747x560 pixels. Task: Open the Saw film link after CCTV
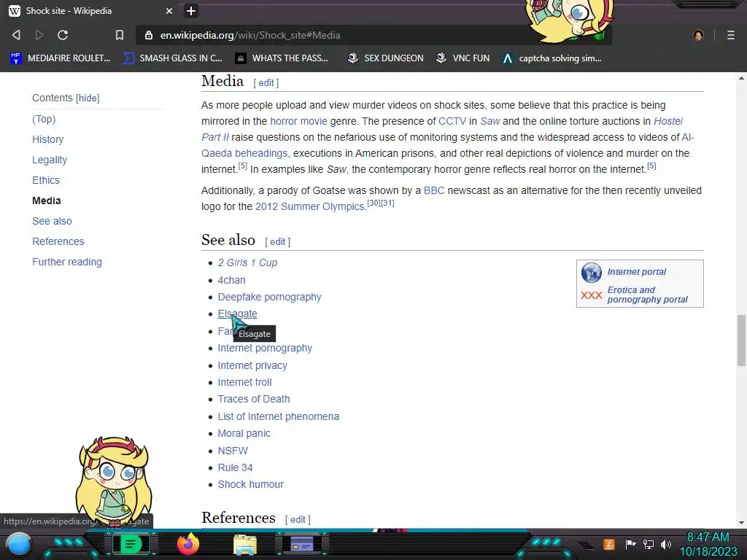coord(490,122)
